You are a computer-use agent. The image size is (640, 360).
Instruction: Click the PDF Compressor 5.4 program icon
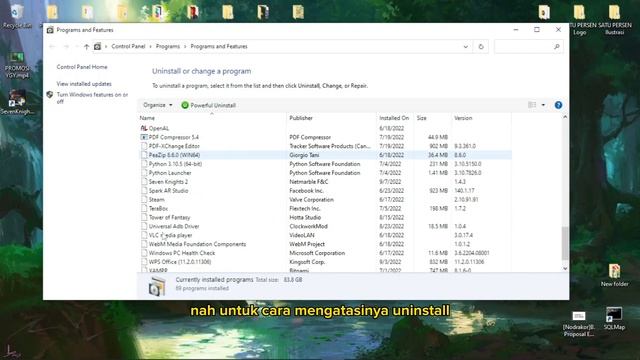click(144, 137)
